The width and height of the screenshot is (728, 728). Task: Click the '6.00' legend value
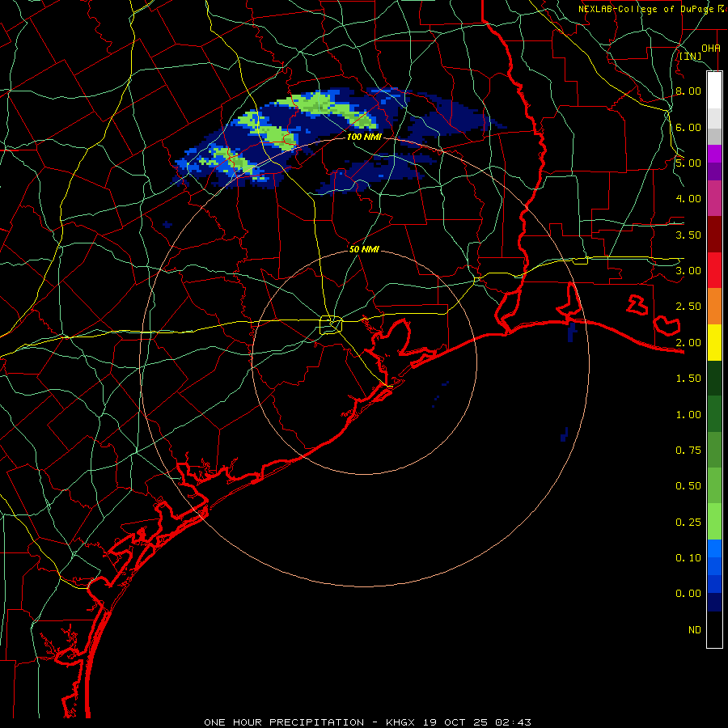click(688, 127)
